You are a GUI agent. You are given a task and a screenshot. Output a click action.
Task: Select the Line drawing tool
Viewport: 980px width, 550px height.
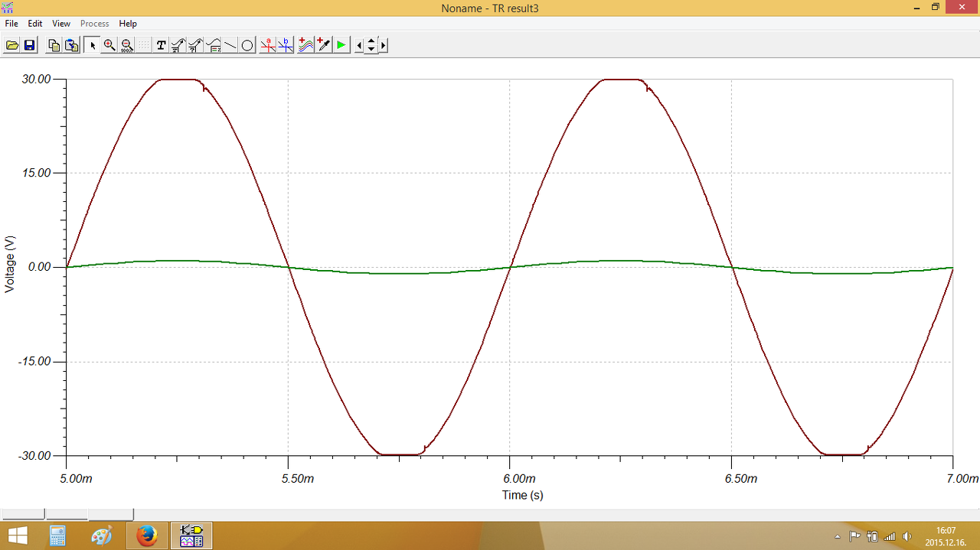[230, 45]
